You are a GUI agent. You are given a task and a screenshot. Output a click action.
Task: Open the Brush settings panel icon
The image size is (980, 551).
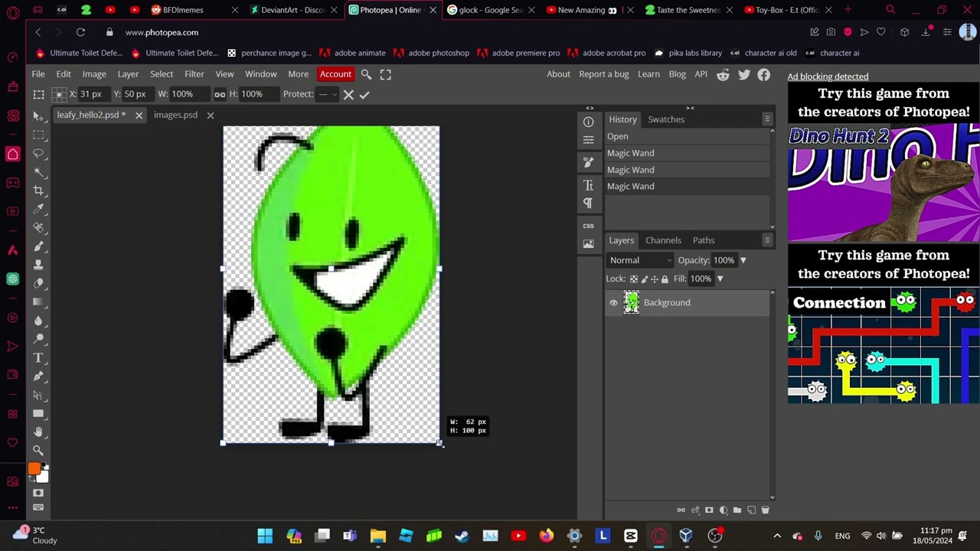(588, 162)
